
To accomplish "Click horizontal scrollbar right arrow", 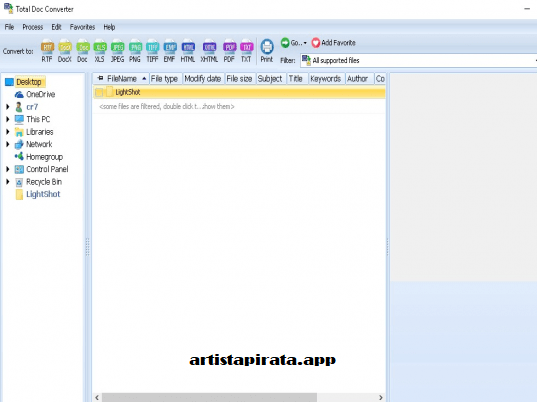I will coord(381,398).
